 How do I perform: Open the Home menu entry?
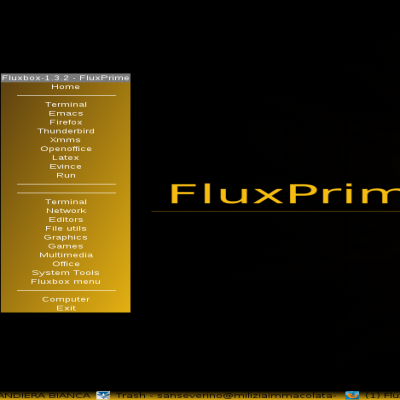[x=66, y=87]
